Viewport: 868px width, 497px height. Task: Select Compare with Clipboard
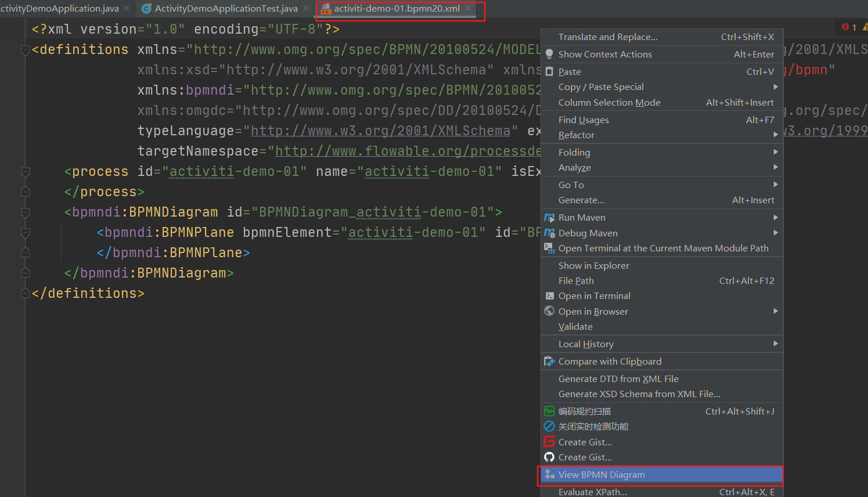[x=662, y=361]
